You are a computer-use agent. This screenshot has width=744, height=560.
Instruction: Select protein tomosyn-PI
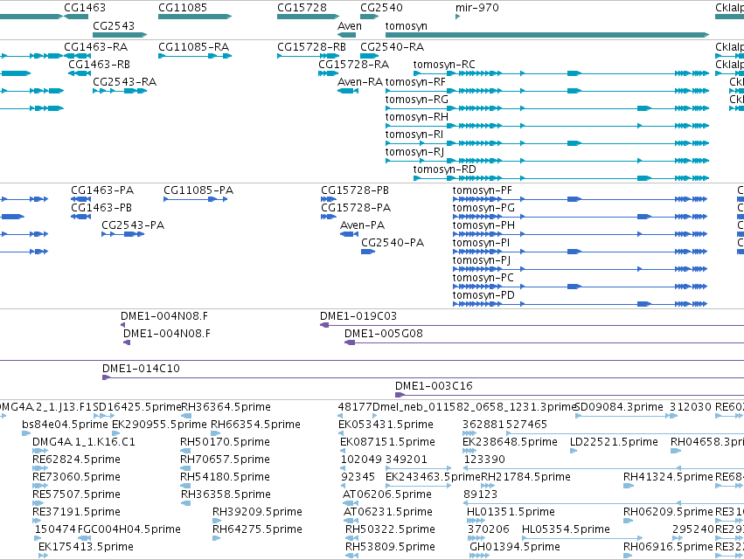(580, 252)
